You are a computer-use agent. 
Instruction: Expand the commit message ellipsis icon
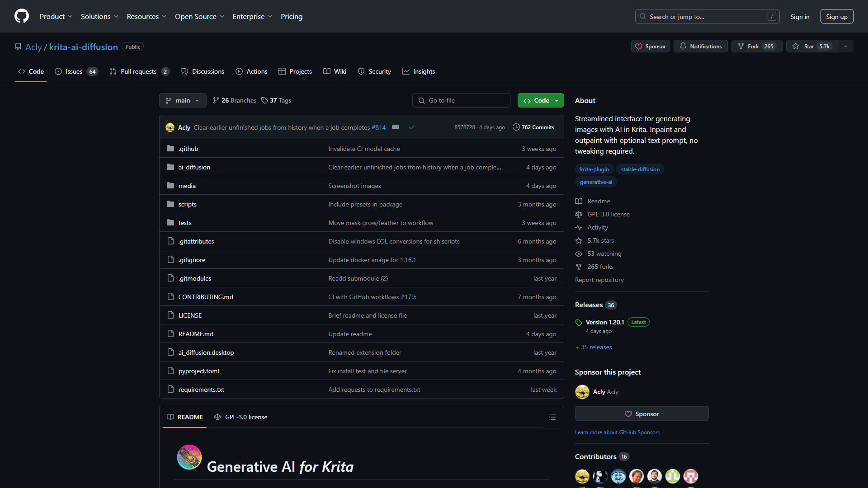[x=396, y=127]
